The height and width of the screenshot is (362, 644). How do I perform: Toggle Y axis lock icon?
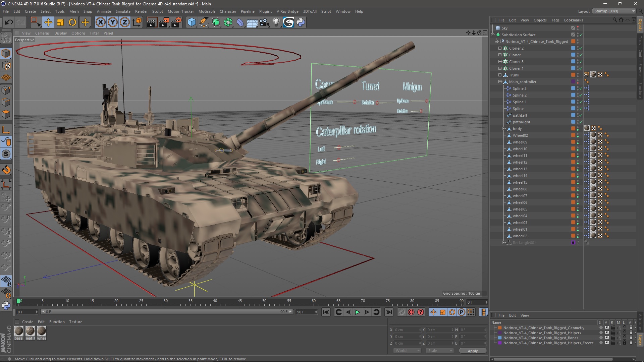[113, 22]
